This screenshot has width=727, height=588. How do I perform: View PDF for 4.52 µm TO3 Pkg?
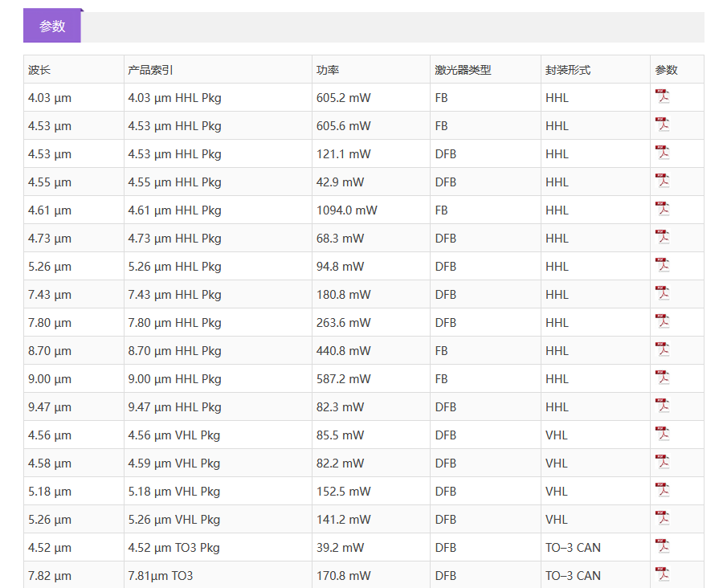coord(663,547)
